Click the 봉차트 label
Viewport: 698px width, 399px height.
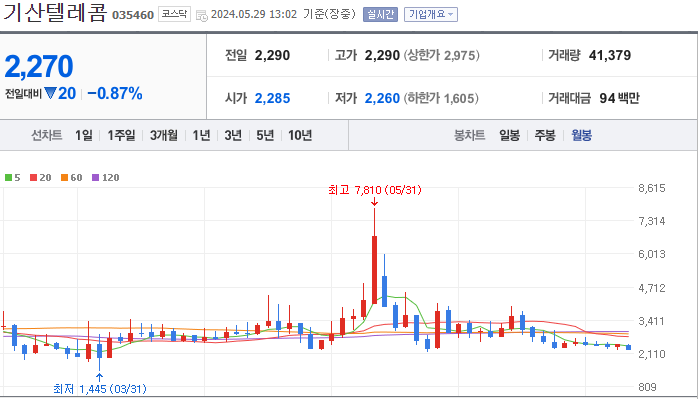469,135
